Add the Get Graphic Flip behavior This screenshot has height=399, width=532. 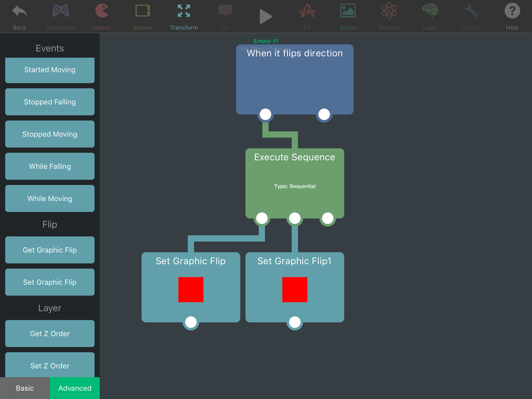tap(50, 250)
